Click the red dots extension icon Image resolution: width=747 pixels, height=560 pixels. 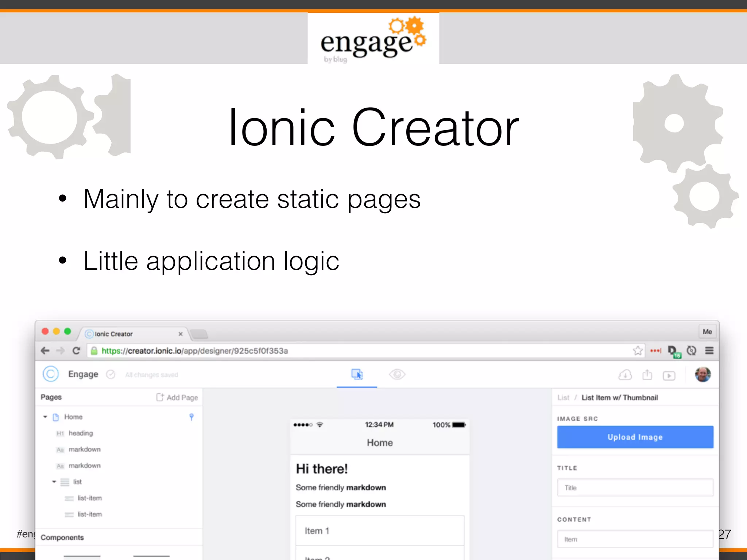pyautogui.click(x=655, y=351)
